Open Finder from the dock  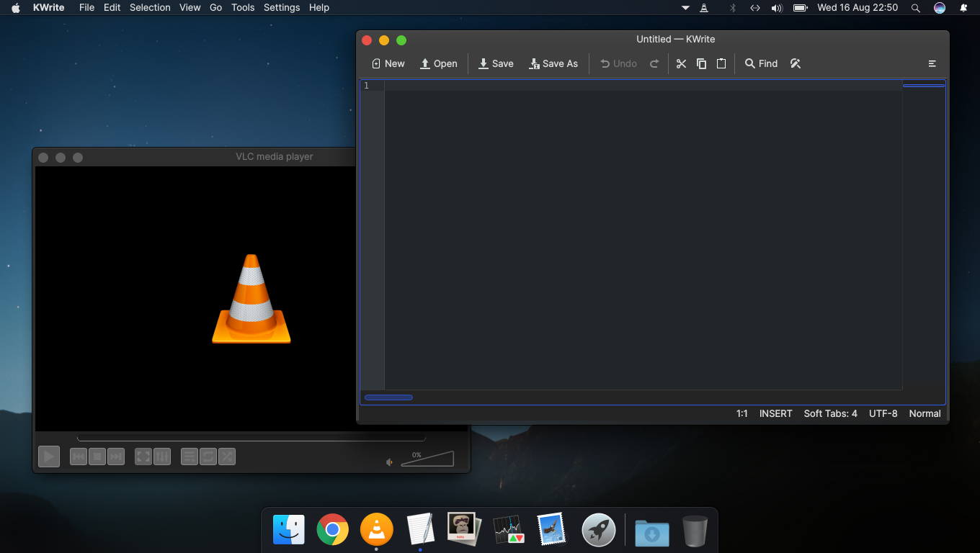point(289,531)
